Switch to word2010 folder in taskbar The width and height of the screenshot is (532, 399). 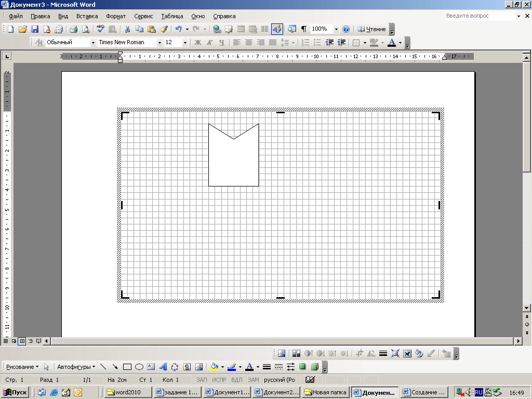click(x=128, y=392)
